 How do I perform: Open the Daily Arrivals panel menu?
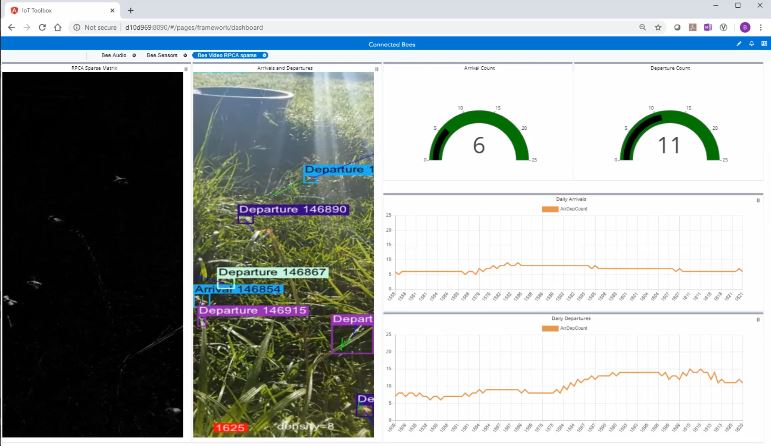(759, 200)
